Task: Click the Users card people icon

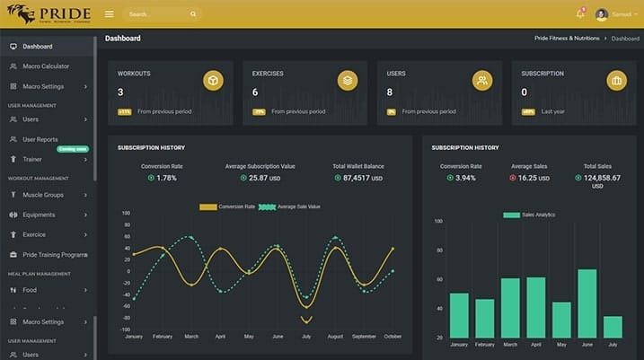Action: coord(482,81)
